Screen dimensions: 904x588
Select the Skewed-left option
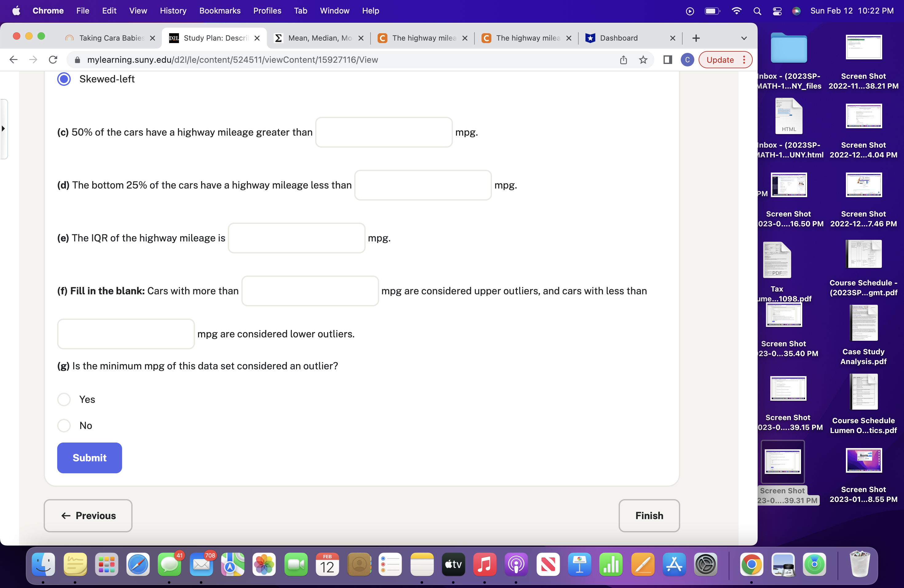64,79
